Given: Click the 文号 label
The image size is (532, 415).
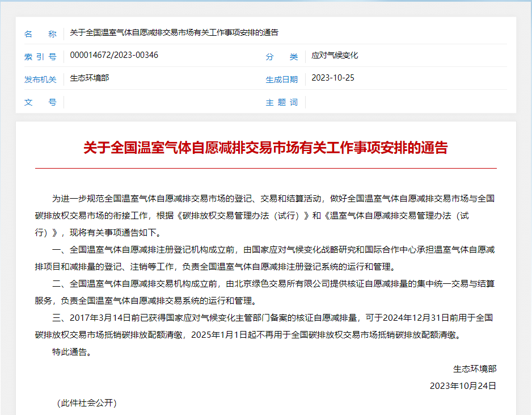Looking at the screenshot, I should pos(40,102).
